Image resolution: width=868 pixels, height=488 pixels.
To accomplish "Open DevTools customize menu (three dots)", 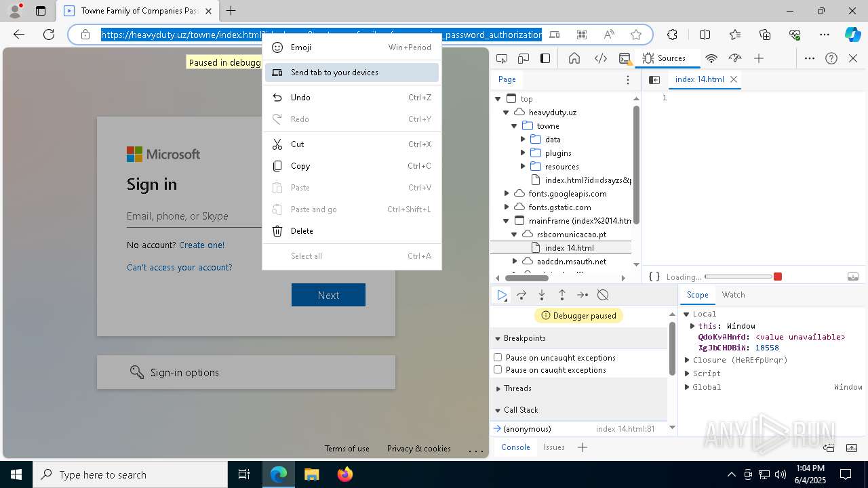I will point(810,58).
